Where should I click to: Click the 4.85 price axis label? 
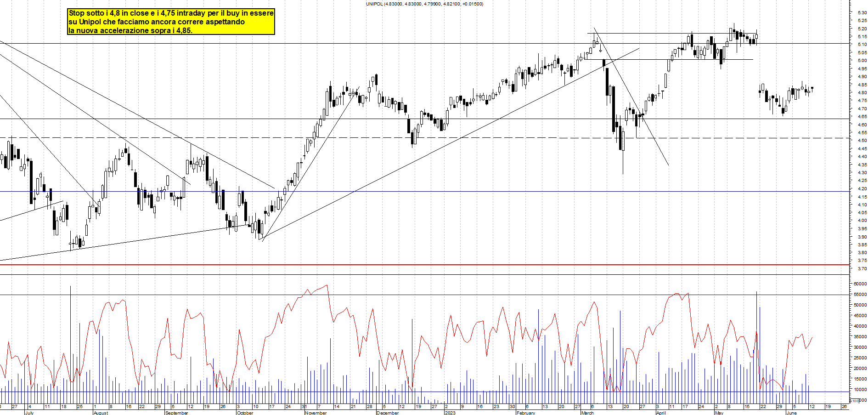[862, 85]
